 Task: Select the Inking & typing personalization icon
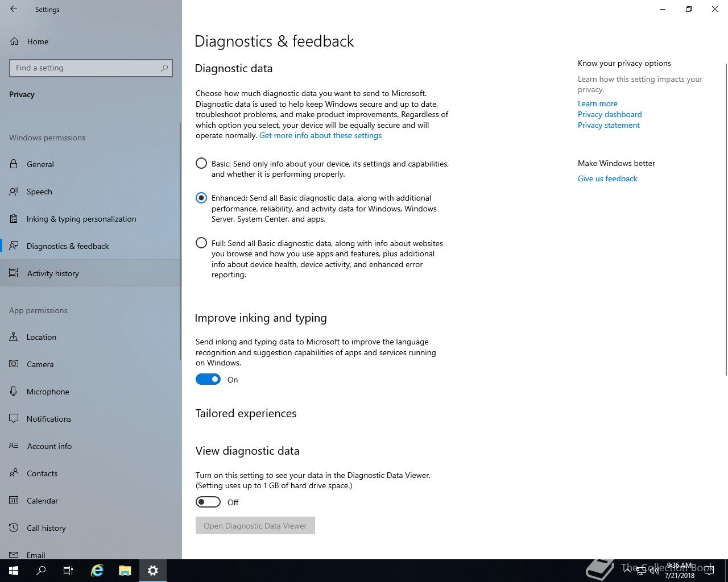[14, 219]
